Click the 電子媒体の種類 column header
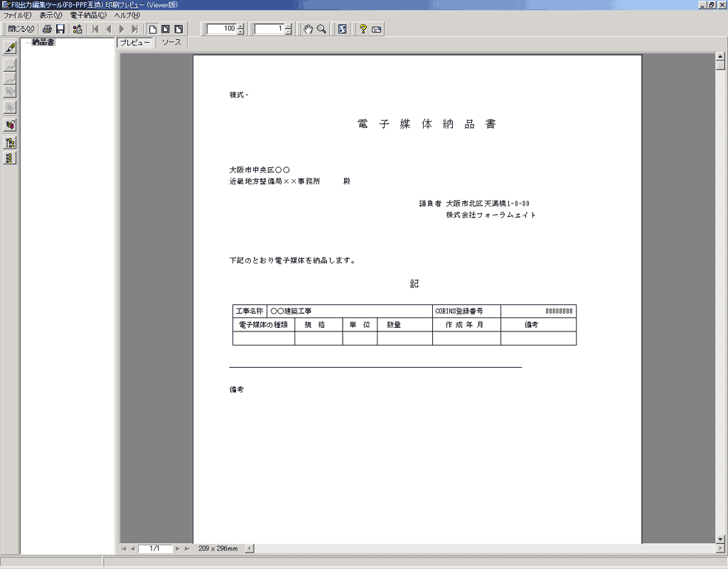 tap(263, 324)
